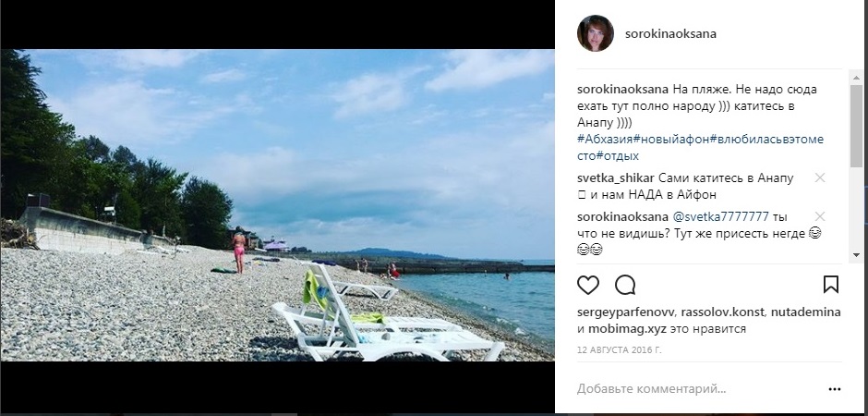Open the sorokinaoksana profile avatar
This screenshot has width=868, height=416.
coord(595,33)
